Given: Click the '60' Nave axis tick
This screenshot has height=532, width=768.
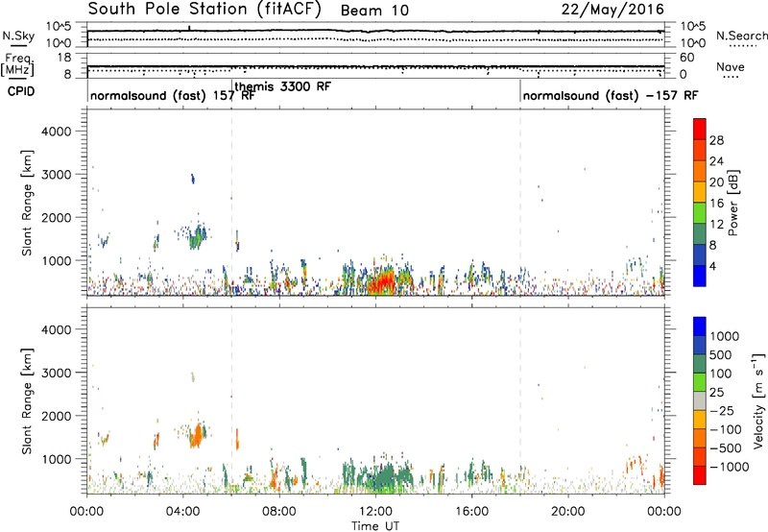Looking at the screenshot, I should click(687, 58).
